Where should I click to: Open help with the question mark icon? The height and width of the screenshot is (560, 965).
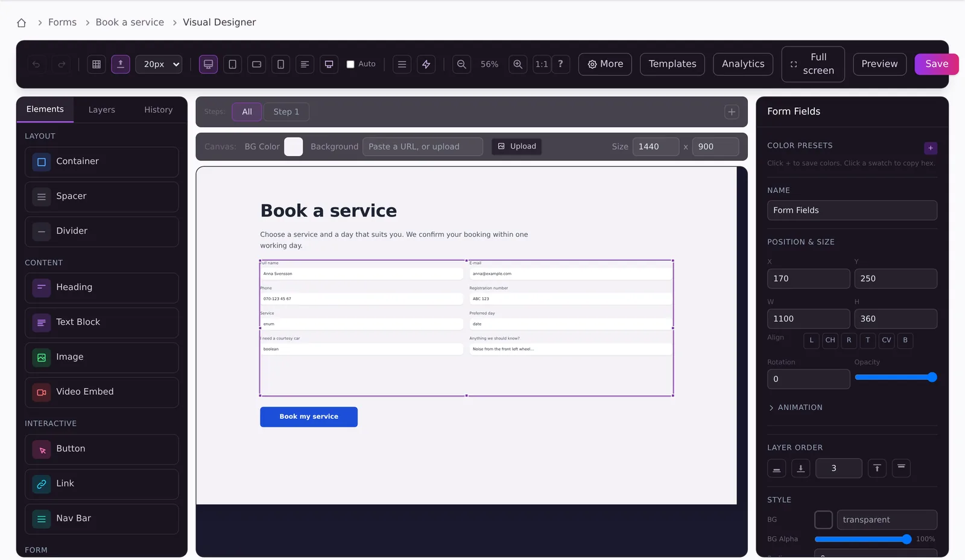tap(560, 64)
